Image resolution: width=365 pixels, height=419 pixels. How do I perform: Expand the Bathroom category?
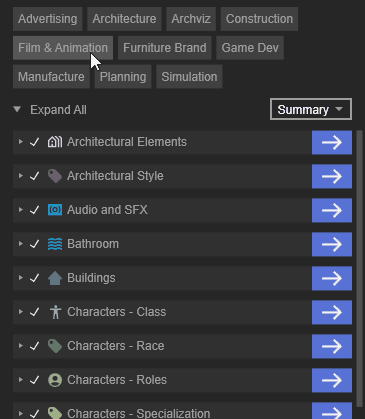pos(21,244)
